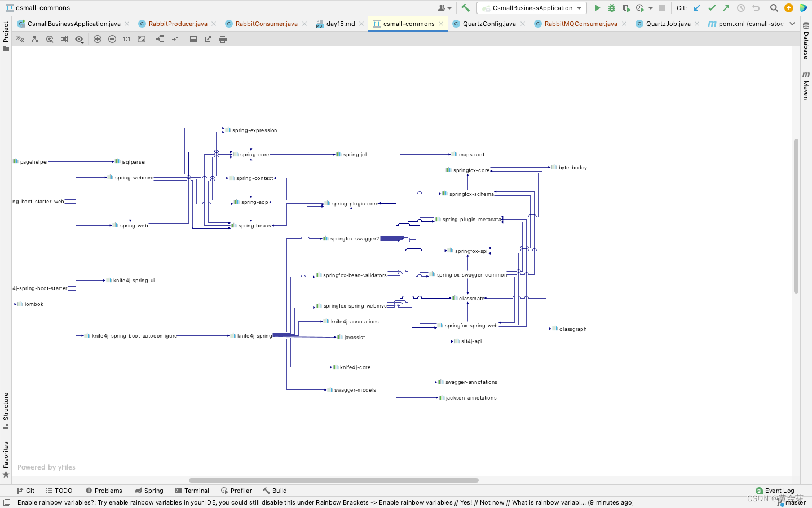Switch to QuartzConfig.java tab

489,24
